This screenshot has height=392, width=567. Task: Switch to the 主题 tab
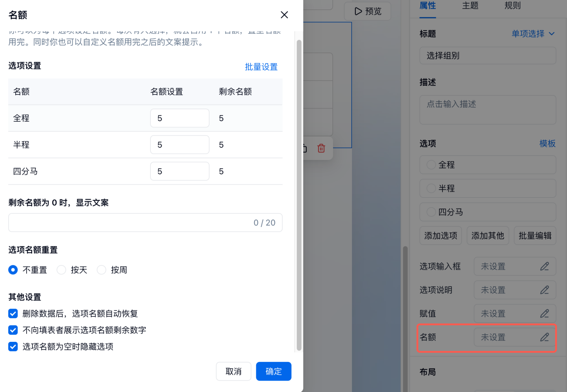click(x=470, y=5)
